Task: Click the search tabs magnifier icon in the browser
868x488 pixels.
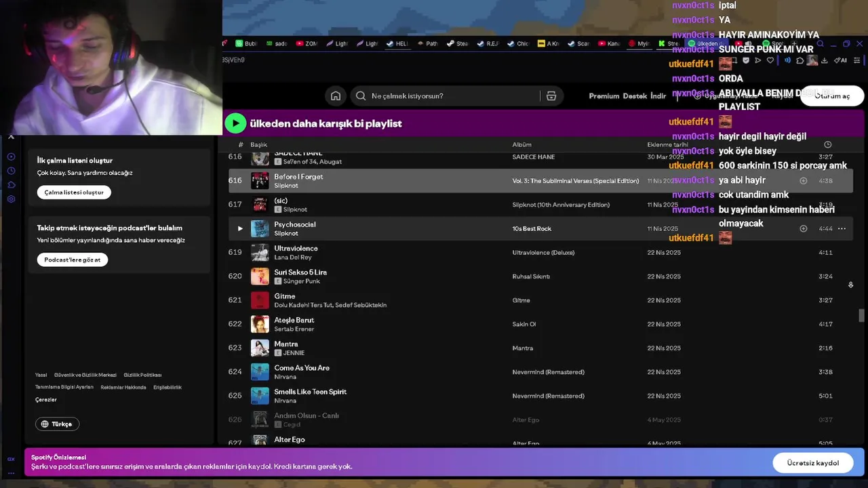Action: point(820,44)
